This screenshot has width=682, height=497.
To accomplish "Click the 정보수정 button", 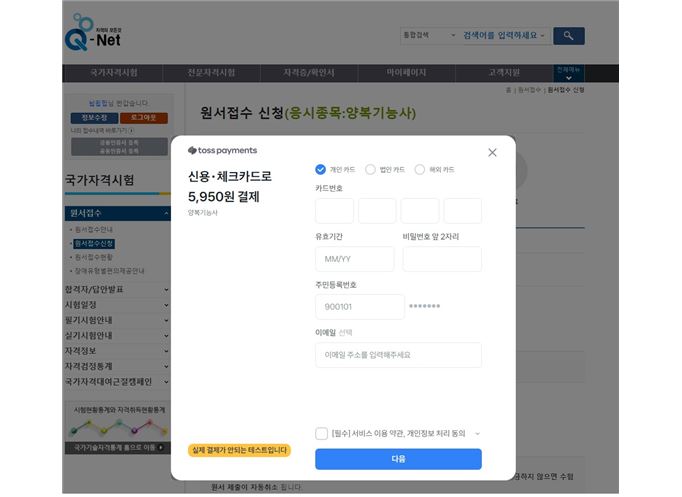I will [x=94, y=118].
